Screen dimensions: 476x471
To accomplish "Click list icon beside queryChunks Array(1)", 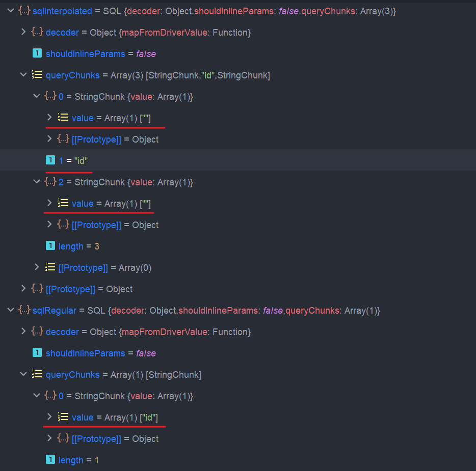I will pos(37,374).
